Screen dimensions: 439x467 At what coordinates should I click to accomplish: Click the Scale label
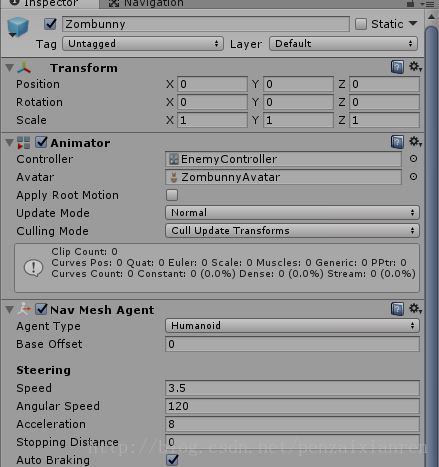pyautogui.click(x=31, y=120)
